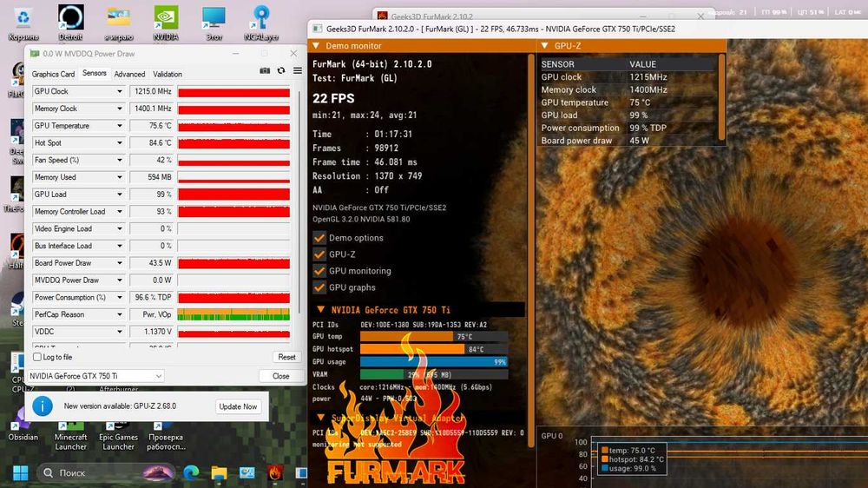
Task: Click the GPU-Z refresh icon
Action: click(281, 71)
